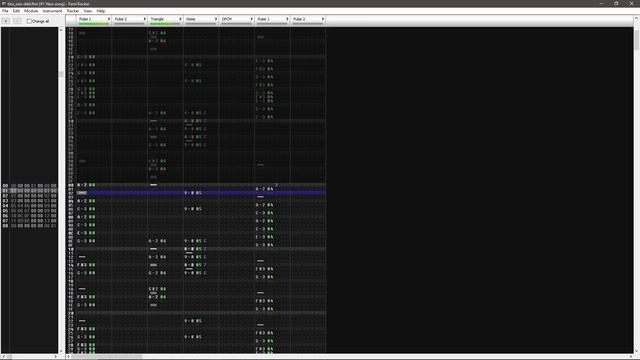Click the frame editor horizontal scrollbar
This screenshot has width=640, height=360.
(31, 356)
